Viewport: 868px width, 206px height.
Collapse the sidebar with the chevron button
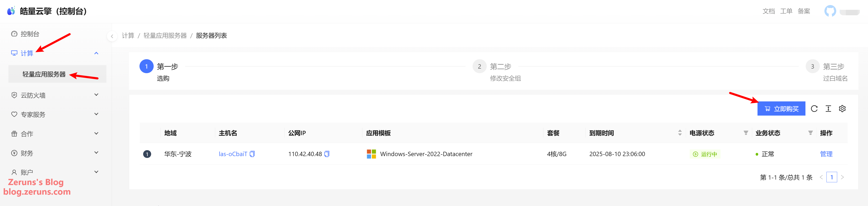click(112, 36)
